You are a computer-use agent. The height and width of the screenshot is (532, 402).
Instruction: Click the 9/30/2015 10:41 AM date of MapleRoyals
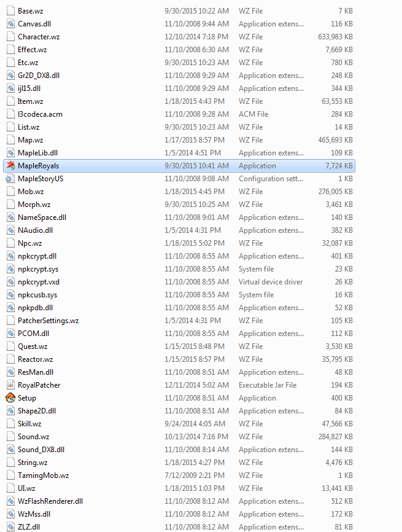196,166
